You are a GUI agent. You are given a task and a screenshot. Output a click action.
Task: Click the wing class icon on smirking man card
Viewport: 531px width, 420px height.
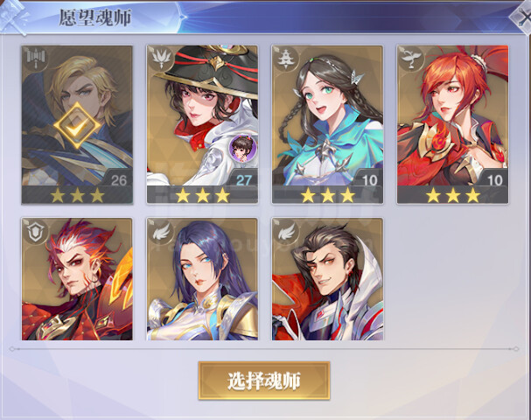click(x=286, y=233)
